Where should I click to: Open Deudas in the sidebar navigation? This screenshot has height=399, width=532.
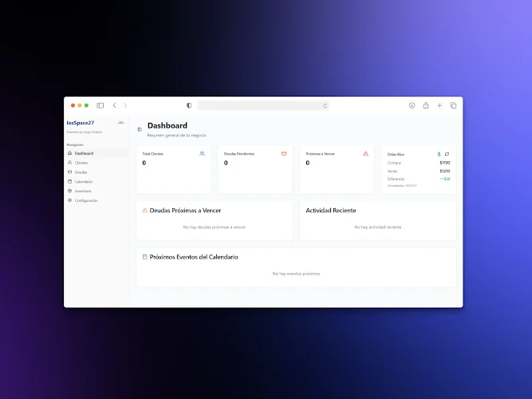tap(97, 172)
